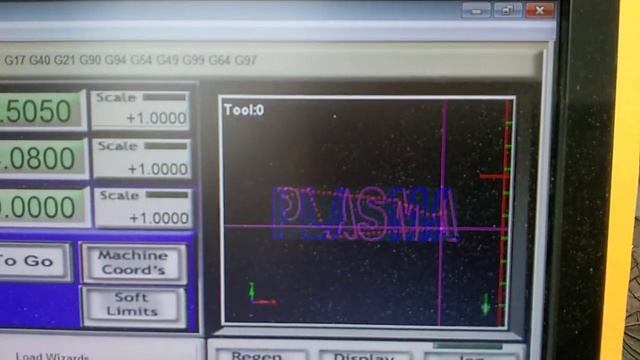
Task: Restore down the application window
Action: [507, 10]
